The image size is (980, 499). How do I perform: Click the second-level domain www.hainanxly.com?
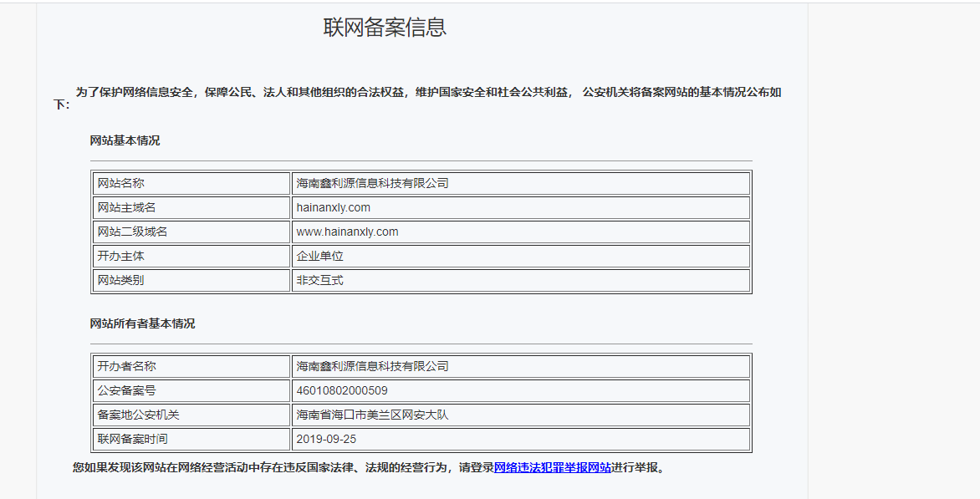click(x=347, y=232)
